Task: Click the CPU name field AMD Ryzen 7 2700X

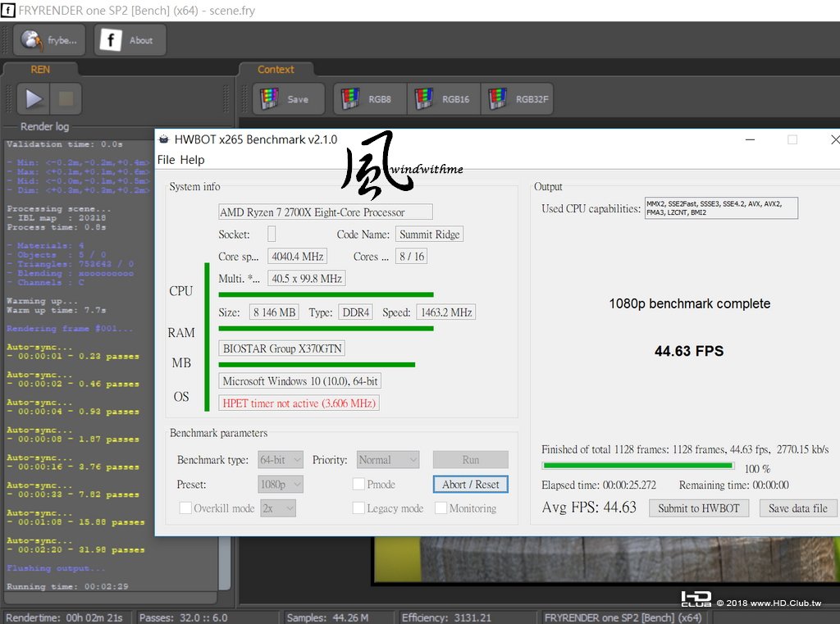Action: tap(325, 212)
